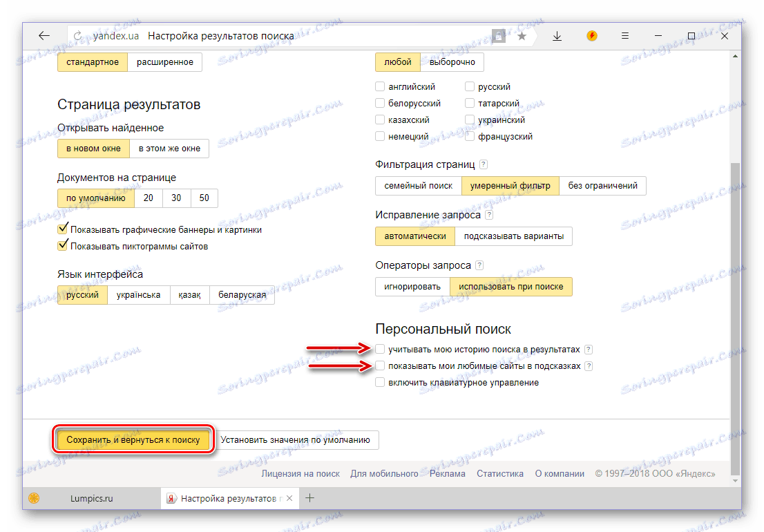Click Сохранить и вернуться к поиску

tap(133, 439)
